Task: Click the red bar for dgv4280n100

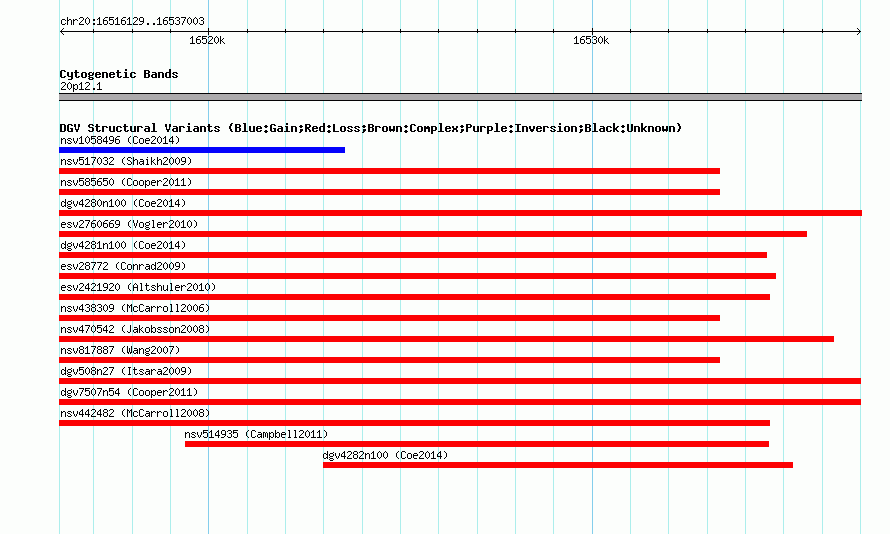Action: (x=460, y=213)
